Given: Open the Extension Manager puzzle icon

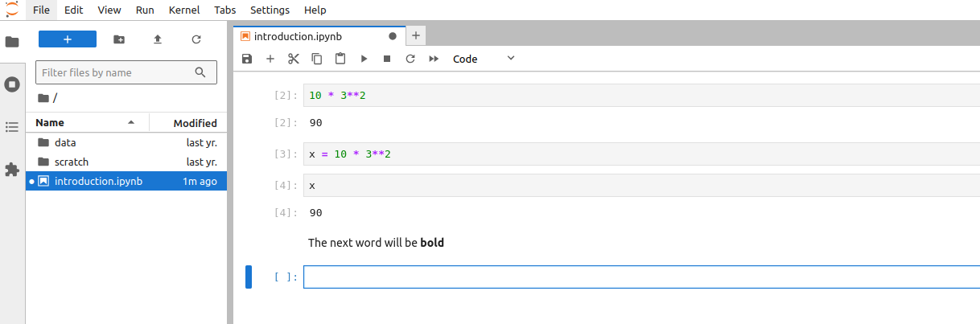Looking at the screenshot, I should click(12, 170).
